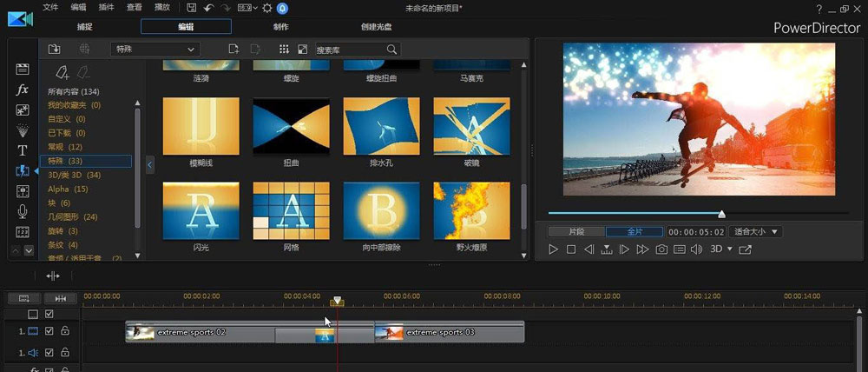Switch to the 制作 tab
The width and height of the screenshot is (868, 372).
280,27
